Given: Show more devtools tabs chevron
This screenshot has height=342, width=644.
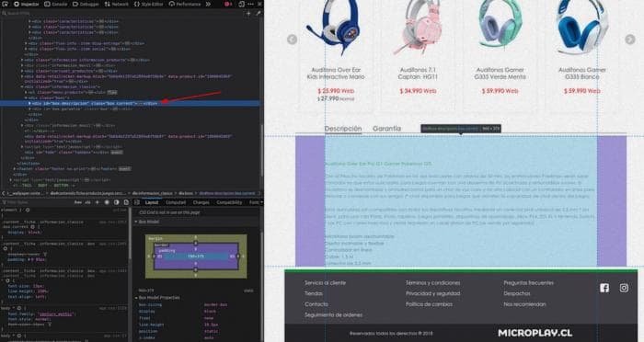Looking at the screenshot, I should coord(208,4).
